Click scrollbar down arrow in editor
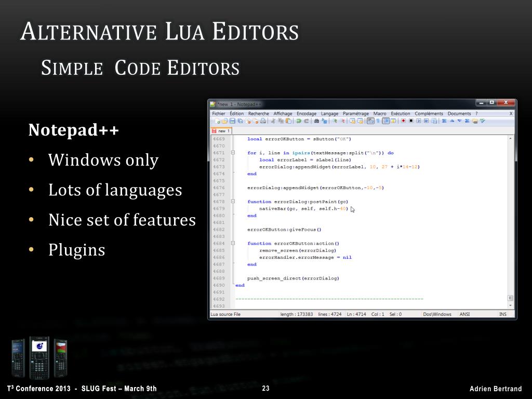 (510, 305)
